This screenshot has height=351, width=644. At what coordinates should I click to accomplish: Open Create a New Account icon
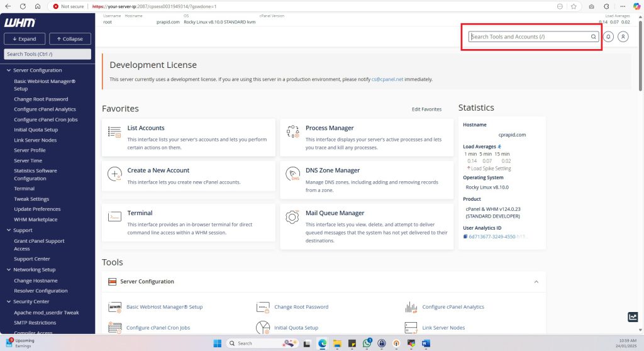tap(114, 174)
